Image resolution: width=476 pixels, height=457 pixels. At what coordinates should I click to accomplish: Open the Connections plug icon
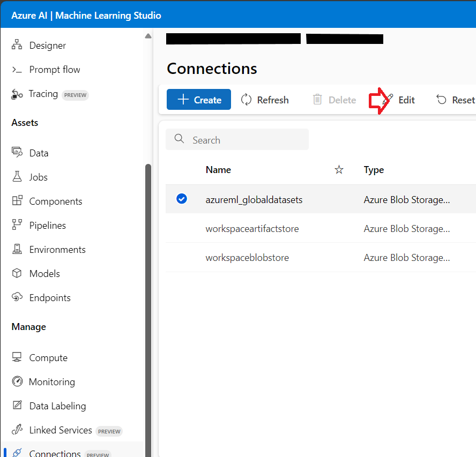[x=17, y=453]
